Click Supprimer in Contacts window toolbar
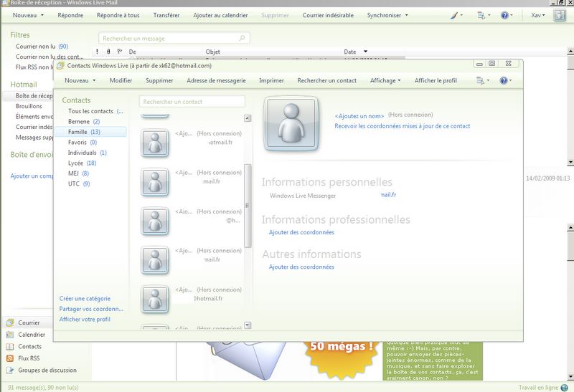This screenshot has height=392, width=574. point(159,80)
